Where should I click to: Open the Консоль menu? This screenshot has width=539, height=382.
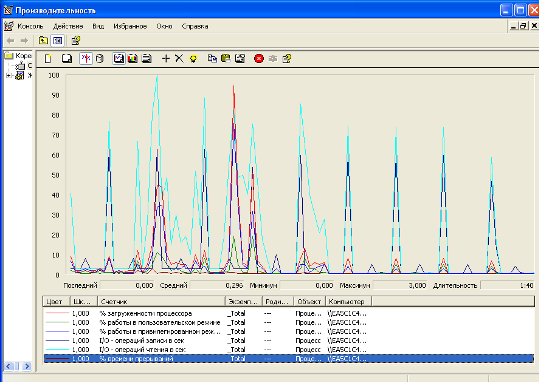pyautogui.click(x=30, y=26)
